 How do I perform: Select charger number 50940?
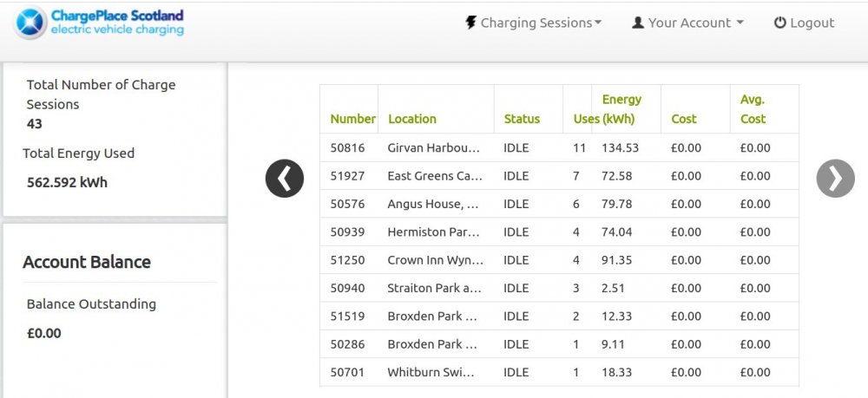pyautogui.click(x=348, y=289)
